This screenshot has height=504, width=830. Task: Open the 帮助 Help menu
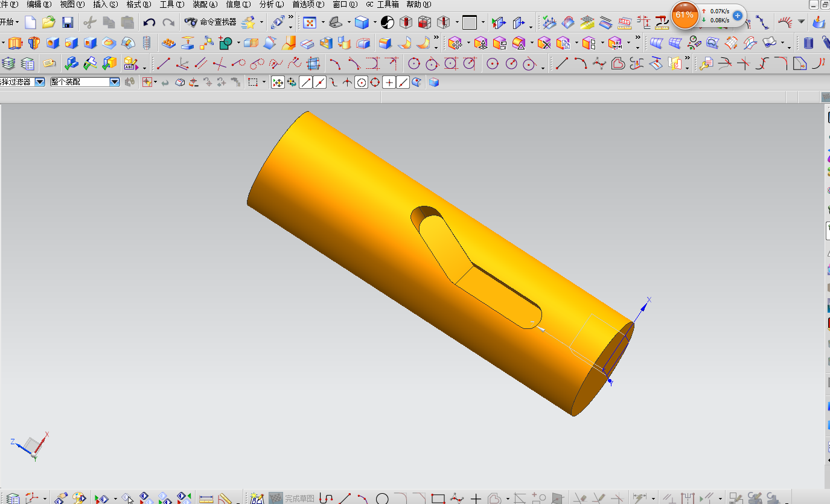418,4
